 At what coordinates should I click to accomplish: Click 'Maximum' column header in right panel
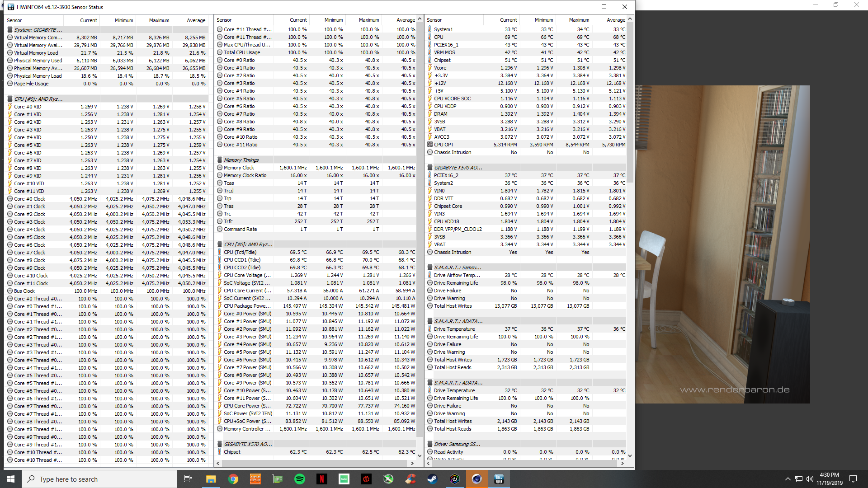tap(574, 20)
